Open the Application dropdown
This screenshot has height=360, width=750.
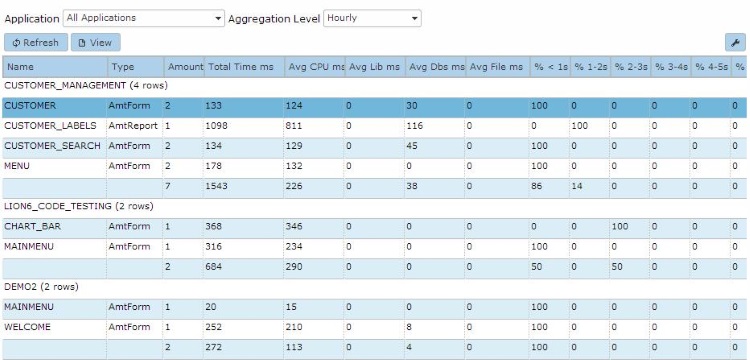pyautogui.click(x=143, y=18)
